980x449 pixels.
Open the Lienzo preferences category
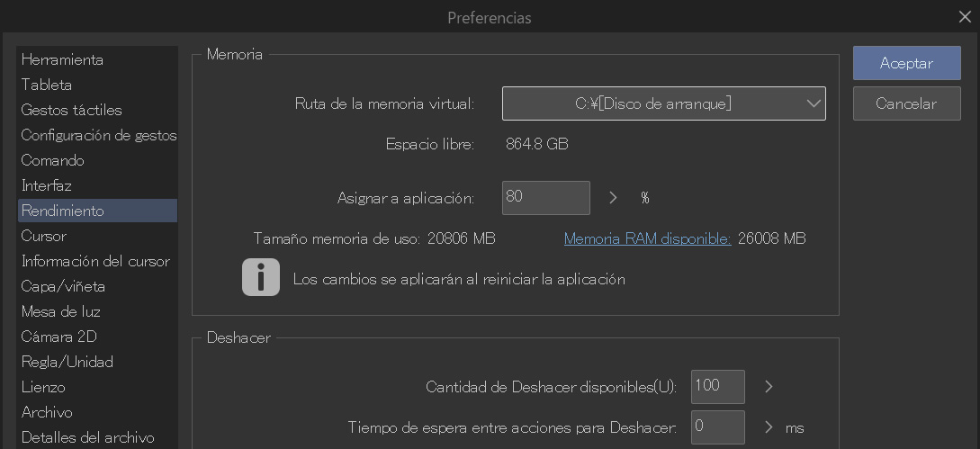point(43,388)
